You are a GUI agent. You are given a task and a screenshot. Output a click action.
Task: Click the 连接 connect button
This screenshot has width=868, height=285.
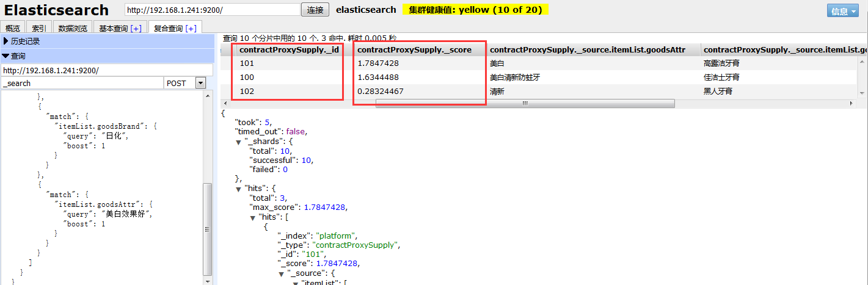pos(315,10)
